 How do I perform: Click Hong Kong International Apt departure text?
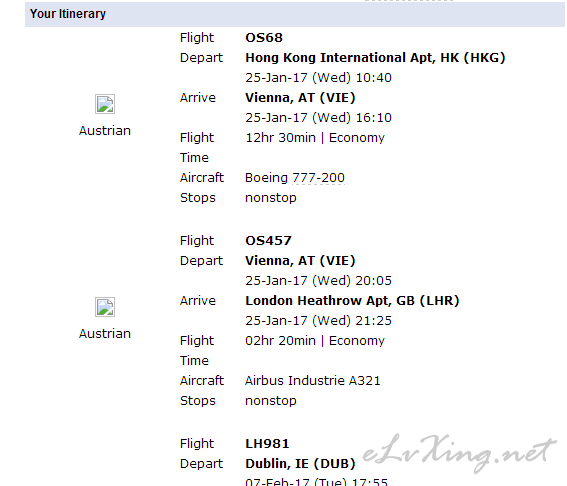click(x=375, y=58)
